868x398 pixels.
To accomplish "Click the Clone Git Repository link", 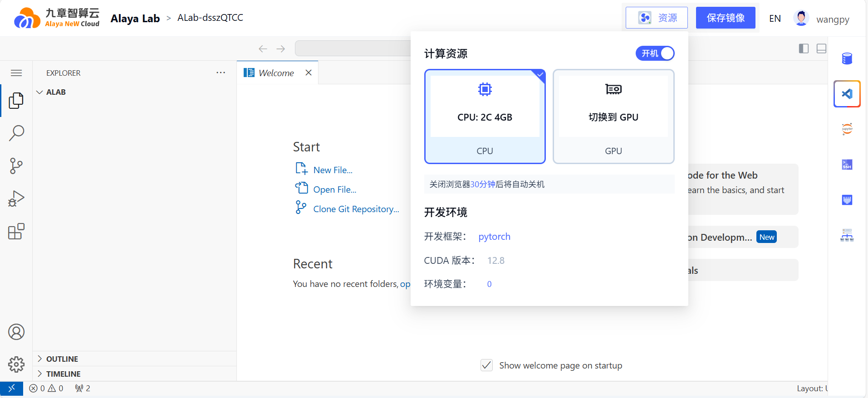I will click(x=356, y=209).
